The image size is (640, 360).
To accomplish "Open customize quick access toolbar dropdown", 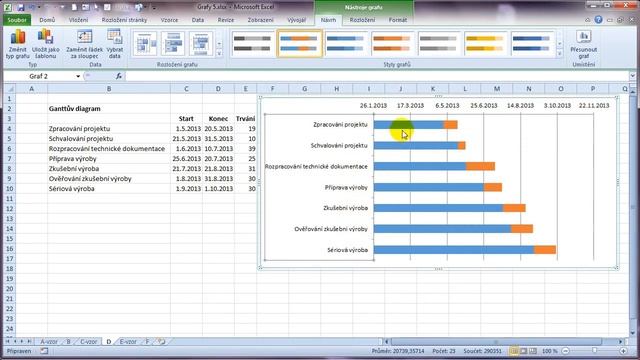I will (154, 8).
